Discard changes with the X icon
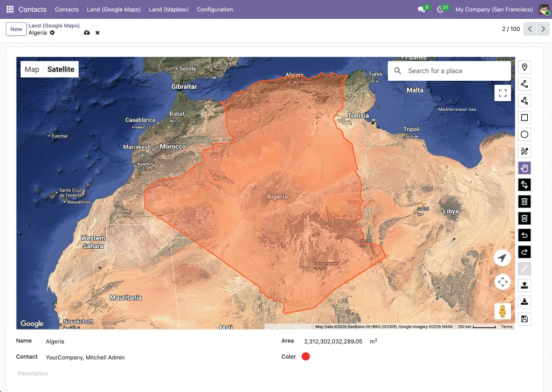Image resolution: width=552 pixels, height=392 pixels. point(98,33)
